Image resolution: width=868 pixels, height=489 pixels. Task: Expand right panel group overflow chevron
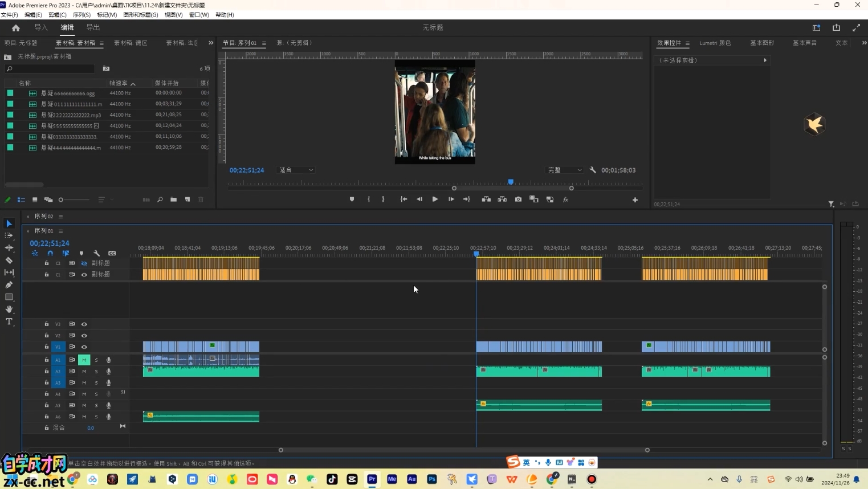[x=864, y=43]
